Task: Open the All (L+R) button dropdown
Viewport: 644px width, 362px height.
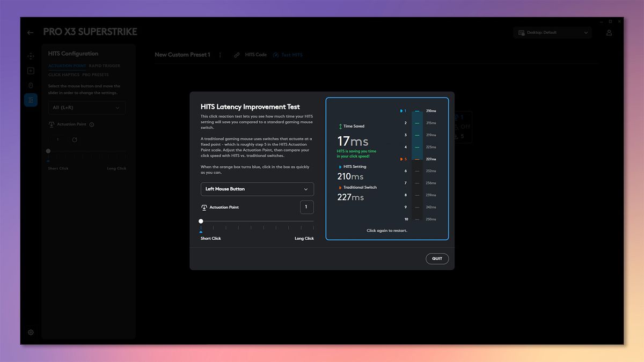Action: point(87,108)
